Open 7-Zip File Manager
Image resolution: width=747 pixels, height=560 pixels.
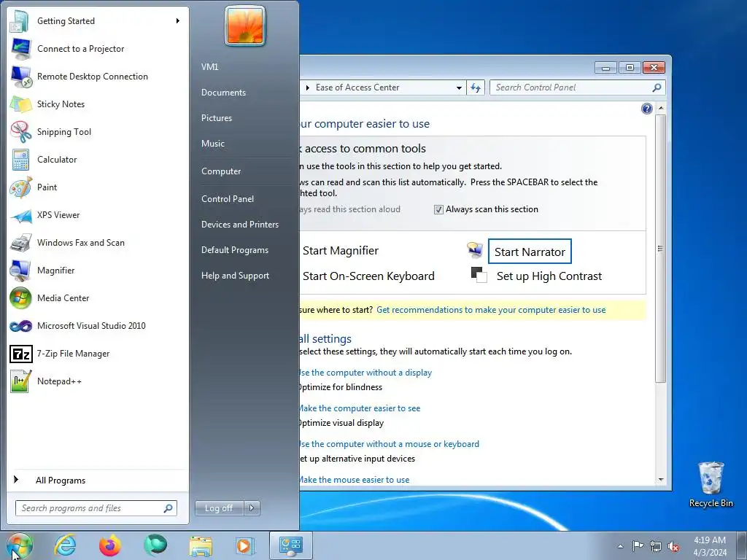click(x=98, y=354)
